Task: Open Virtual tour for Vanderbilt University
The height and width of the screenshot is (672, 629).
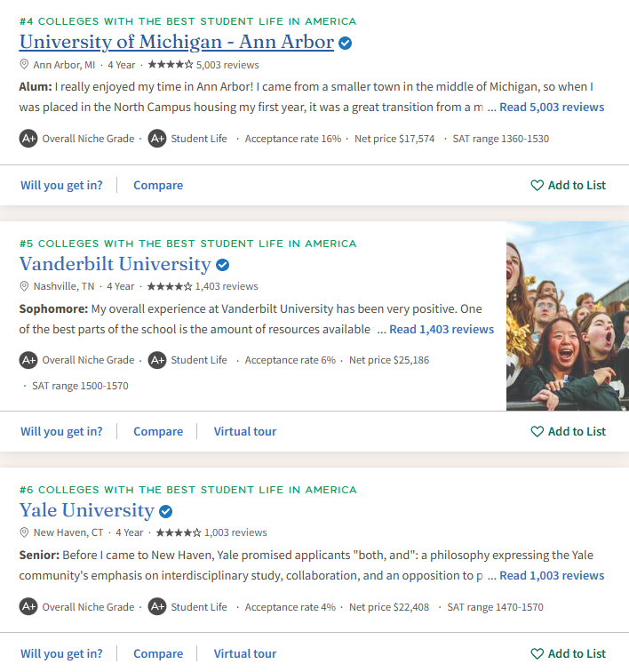Action: 245,432
